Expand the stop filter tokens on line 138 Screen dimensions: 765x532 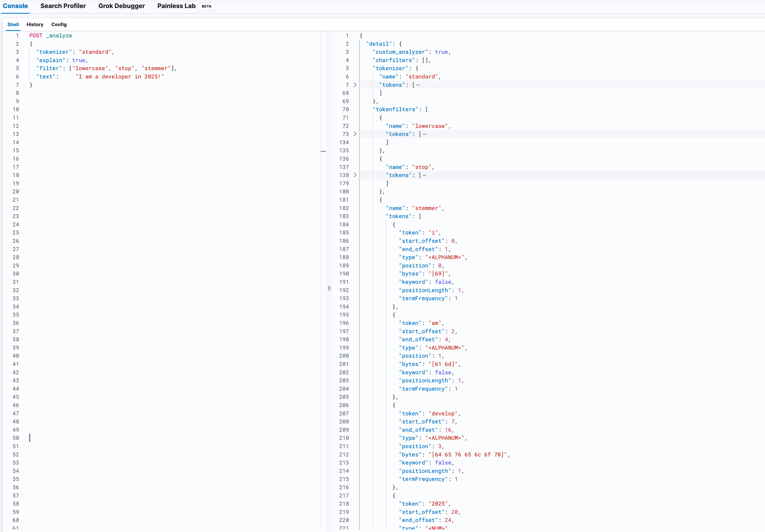tap(355, 175)
